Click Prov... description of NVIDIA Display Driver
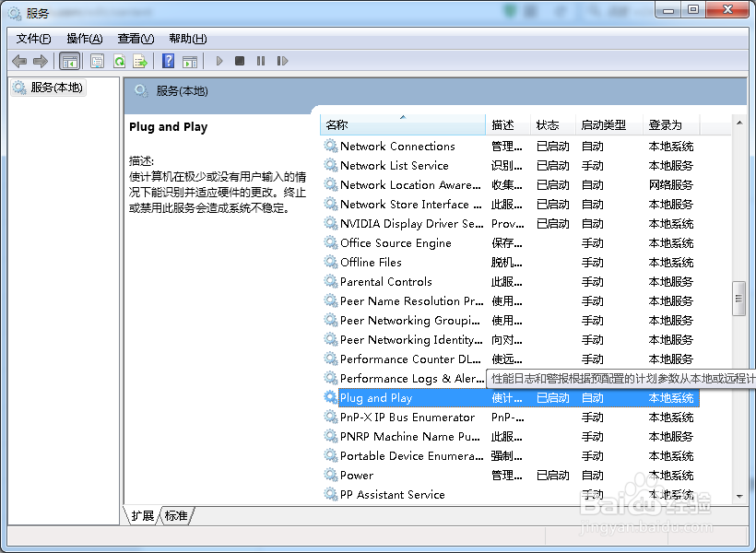 (x=507, y=224)
